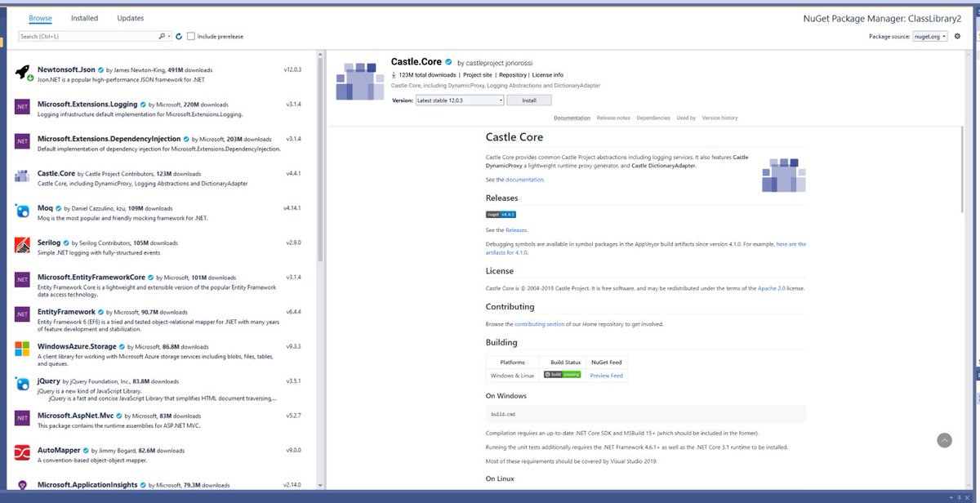Select the Moq package name
This screenshot has height=503, width=980.
[46, 208]
